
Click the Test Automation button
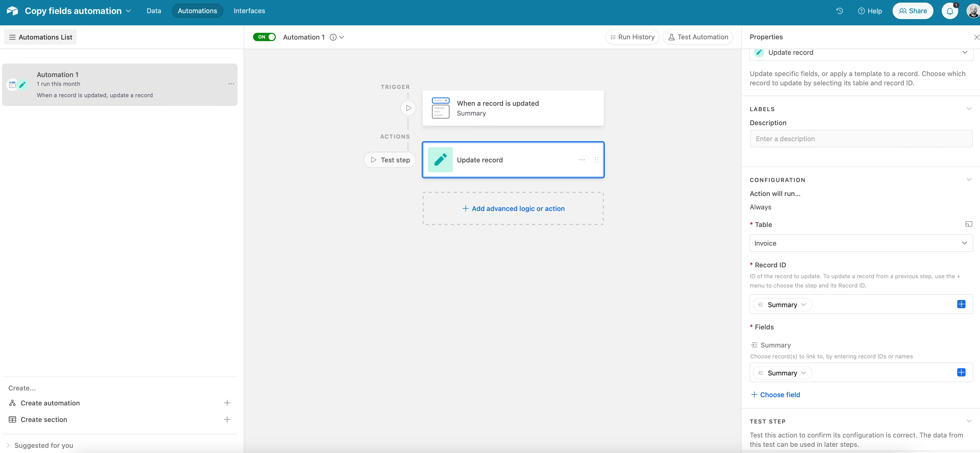[698, 37]
